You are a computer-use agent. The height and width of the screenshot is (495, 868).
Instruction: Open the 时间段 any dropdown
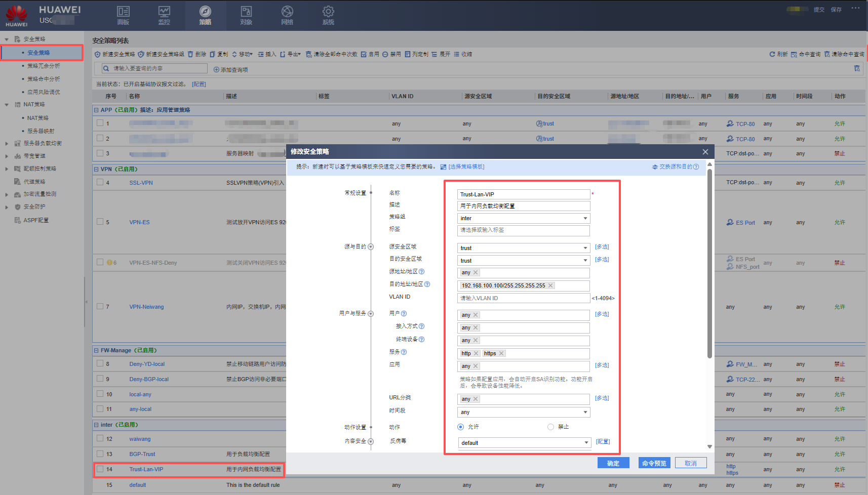pos(524,412)
